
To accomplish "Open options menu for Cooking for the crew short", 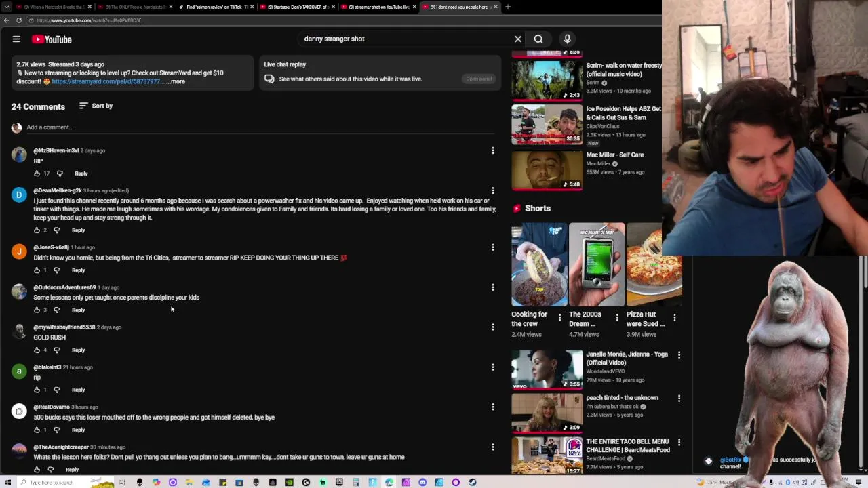I will pyautogui.click(x=559, y=317).
